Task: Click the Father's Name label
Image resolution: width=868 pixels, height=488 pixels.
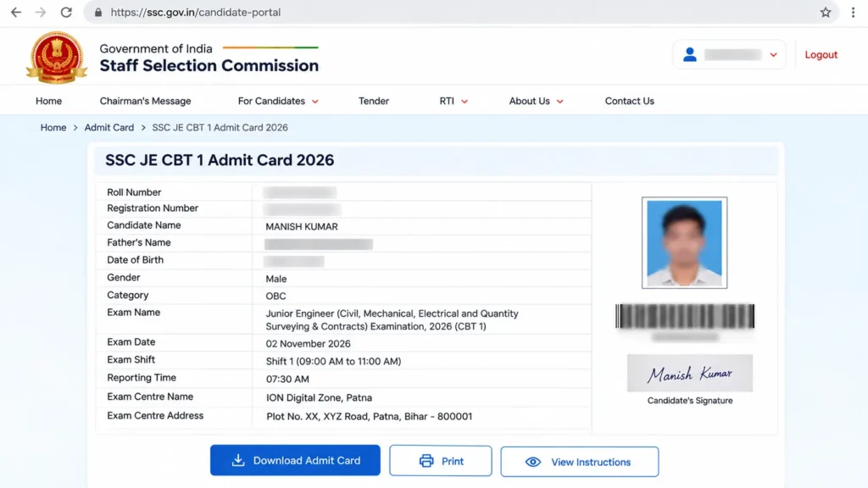Action: (138, 242)
